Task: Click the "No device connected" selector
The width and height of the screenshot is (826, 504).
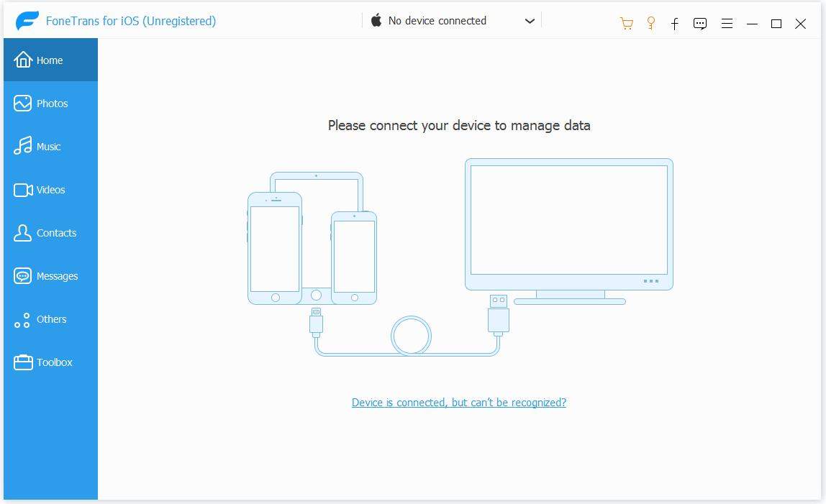Action: pyautogui.click(x=437, y=20)
